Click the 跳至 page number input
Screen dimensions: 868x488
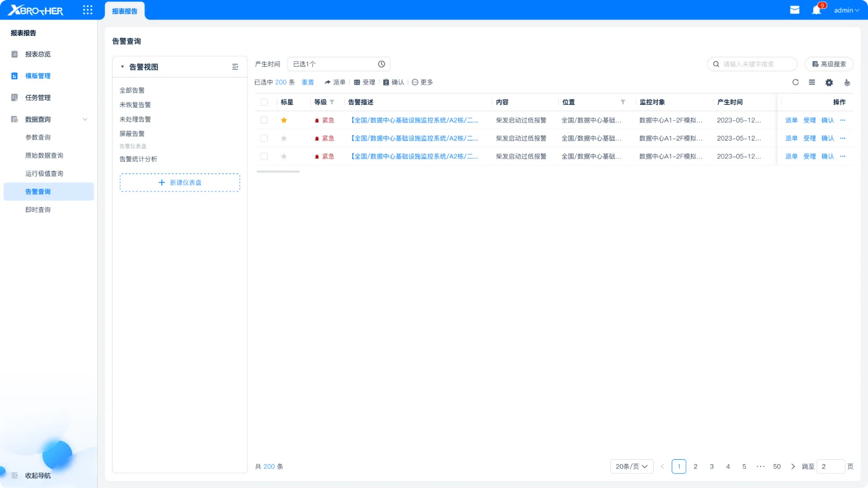click(831, 466)
